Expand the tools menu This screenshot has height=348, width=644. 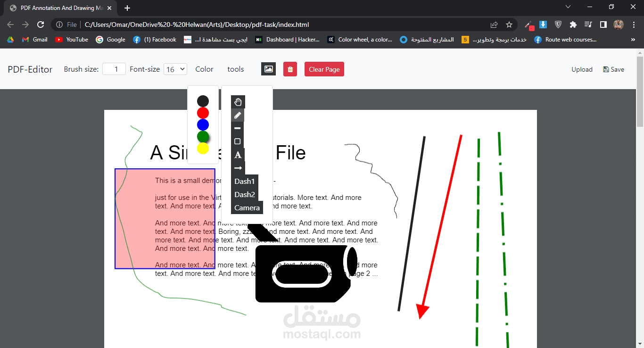(x=235, y=69)
